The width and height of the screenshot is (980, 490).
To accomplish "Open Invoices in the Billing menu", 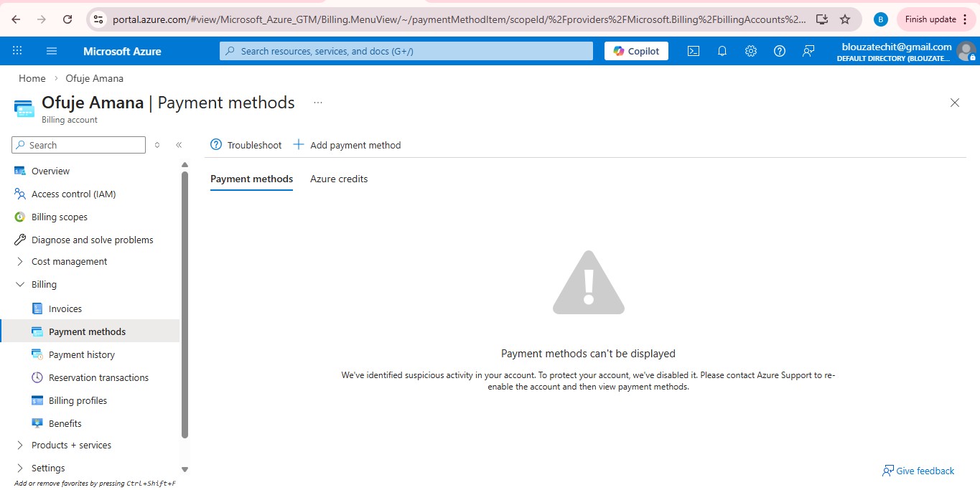I will click(65, 308).
